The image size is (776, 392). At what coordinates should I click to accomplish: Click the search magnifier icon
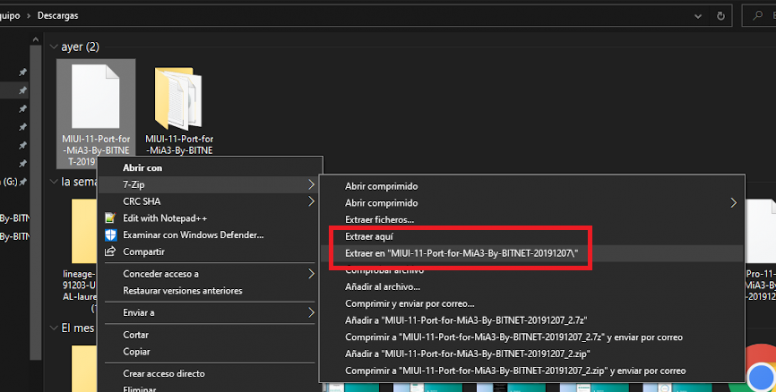click(757, 16)
